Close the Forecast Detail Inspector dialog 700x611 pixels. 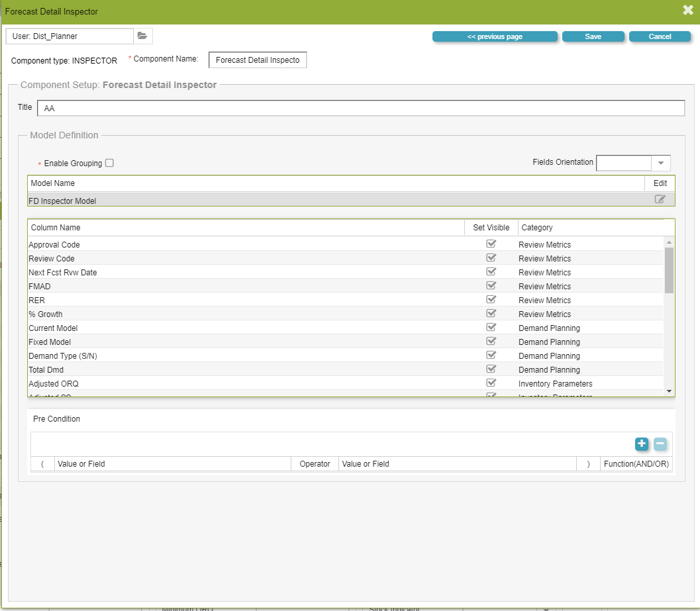[687, 10]
